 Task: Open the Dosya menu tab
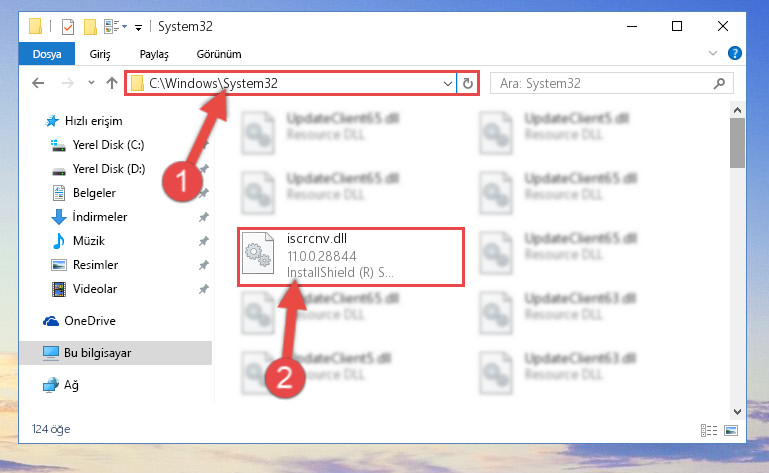pyautogui.click(x=47, y=54)
